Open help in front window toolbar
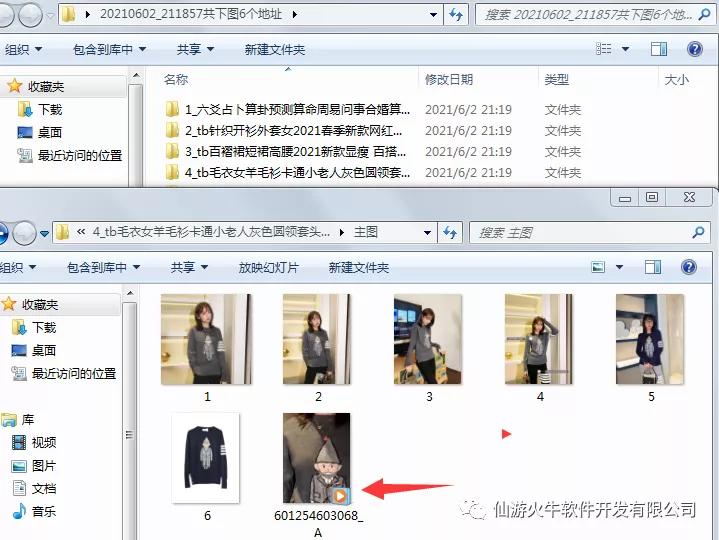The image size is (719, 540). 689,267
